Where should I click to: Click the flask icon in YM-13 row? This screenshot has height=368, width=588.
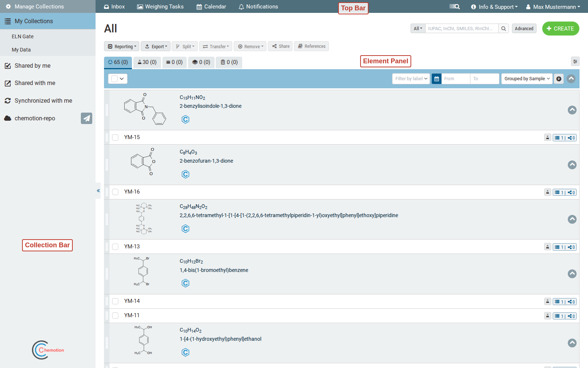tap(548, 247)
